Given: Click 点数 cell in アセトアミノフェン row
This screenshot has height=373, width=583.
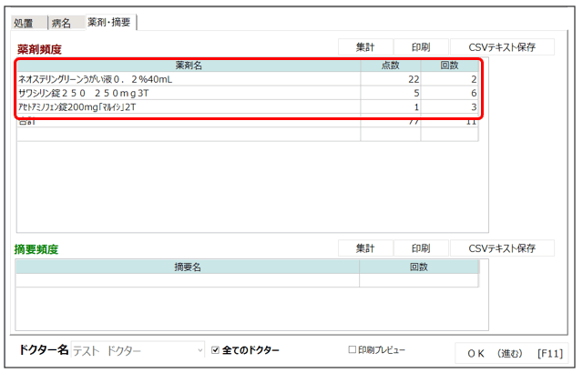Looking at the screenshot, I should (391, 107).
